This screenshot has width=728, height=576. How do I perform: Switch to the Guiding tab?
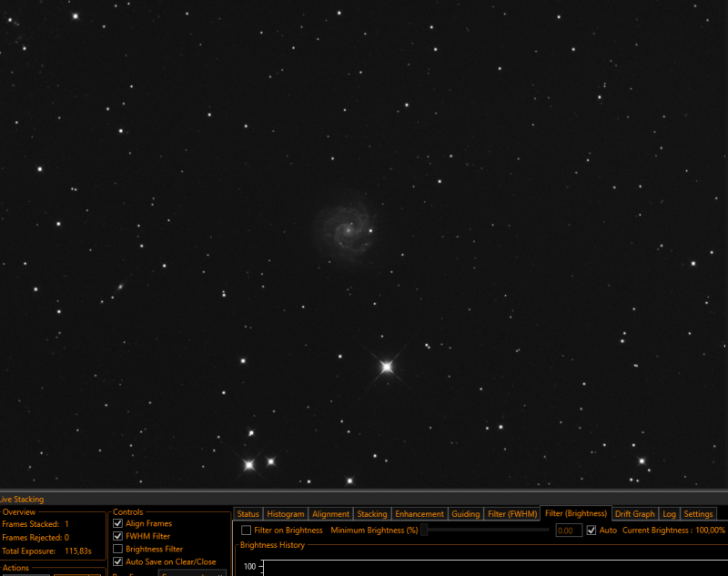(465, 514)
